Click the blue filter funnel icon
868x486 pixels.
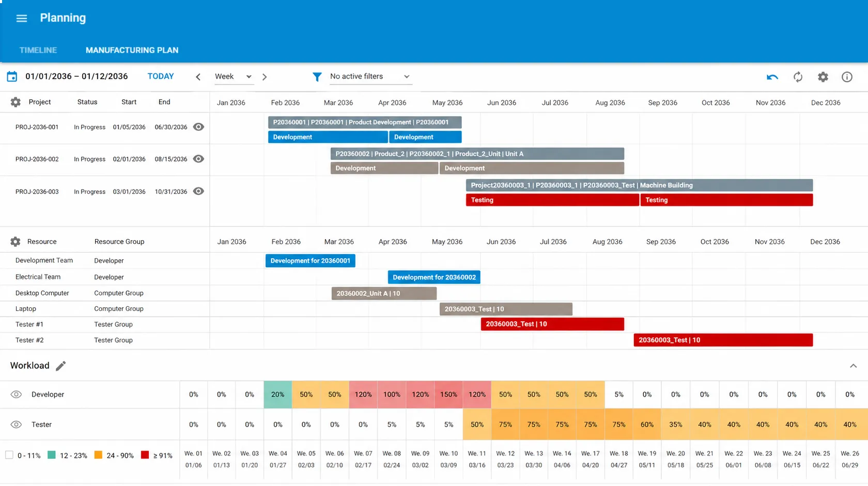point(317,77)
